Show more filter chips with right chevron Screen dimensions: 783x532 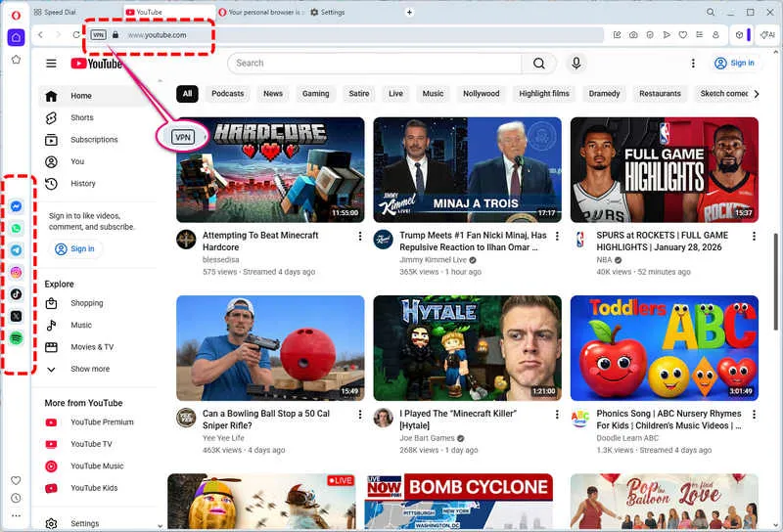coord(757,93)
